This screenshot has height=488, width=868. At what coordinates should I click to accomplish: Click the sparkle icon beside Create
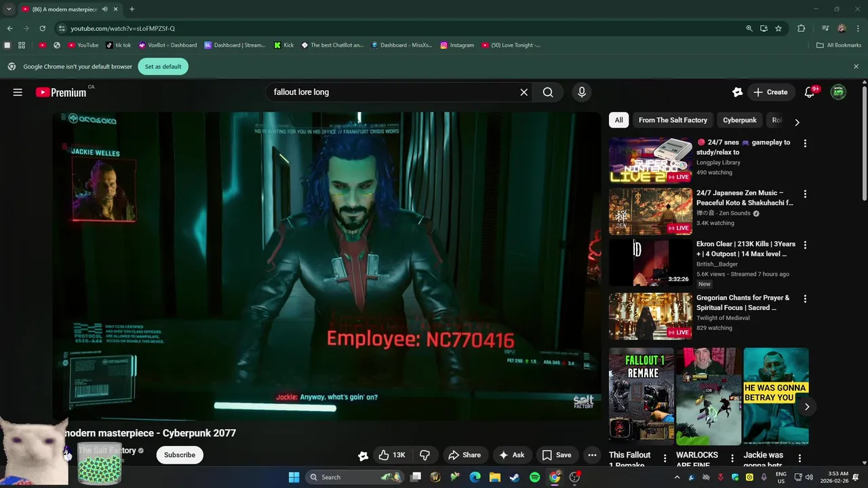(x=737, y=92)
